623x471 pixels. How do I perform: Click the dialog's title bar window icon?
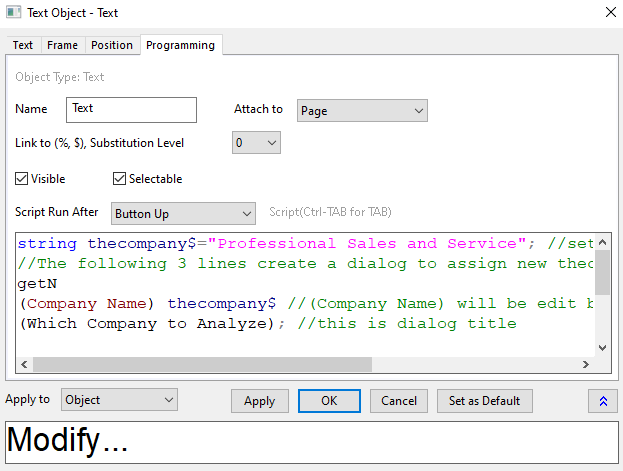click(13, 12)
